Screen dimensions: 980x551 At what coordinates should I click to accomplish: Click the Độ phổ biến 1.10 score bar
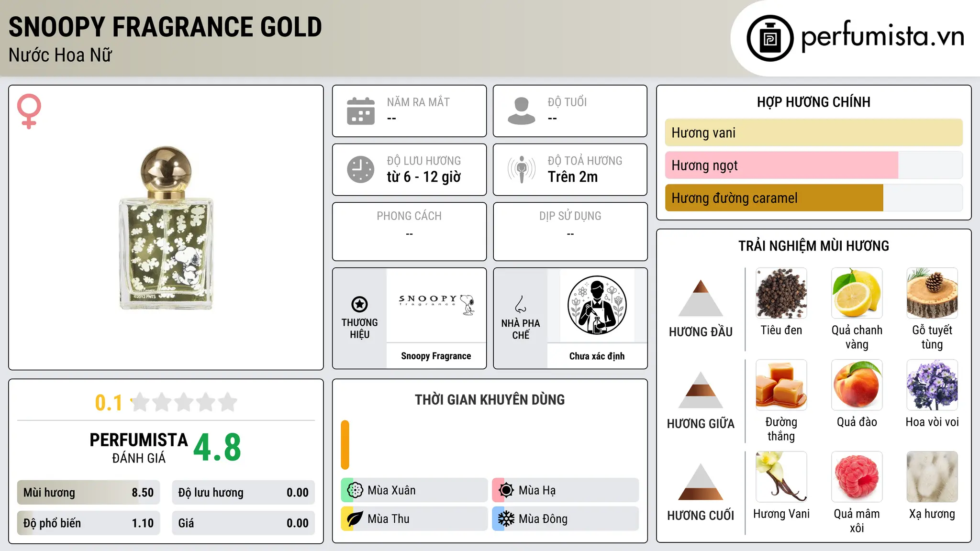(89, 523)
